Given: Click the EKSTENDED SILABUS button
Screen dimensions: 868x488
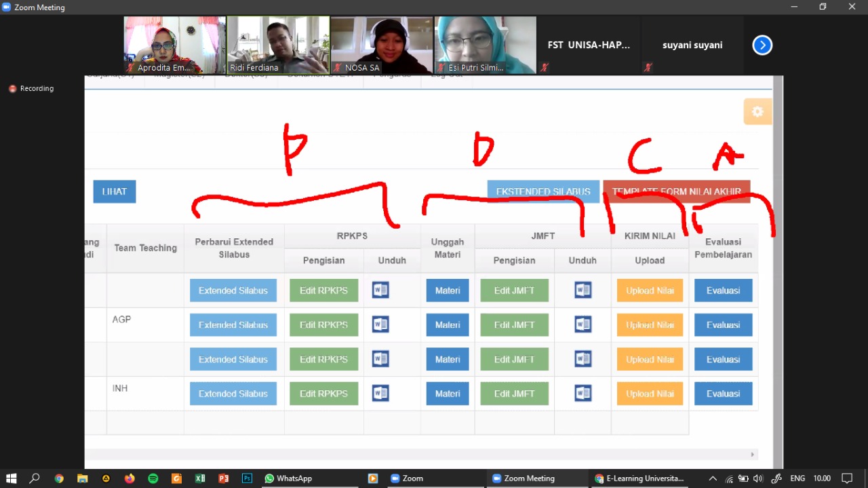Looking at the screenshot, I should (543, 191).
